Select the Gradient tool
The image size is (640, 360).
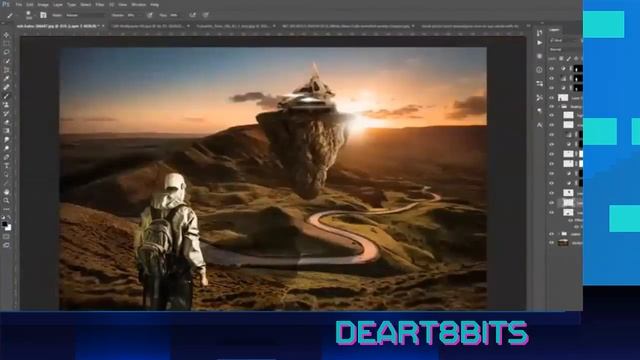coord(6,131)
